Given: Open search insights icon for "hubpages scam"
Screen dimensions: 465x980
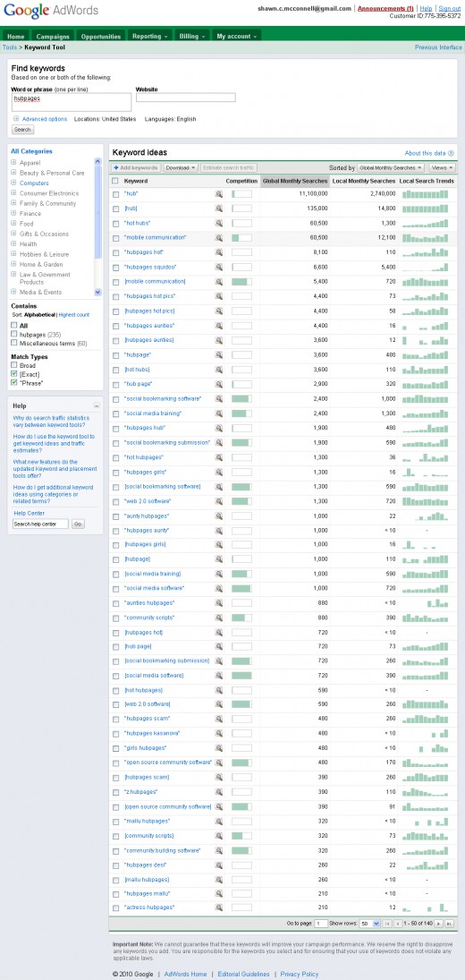Looking at the screenshot, I should 219,719.
